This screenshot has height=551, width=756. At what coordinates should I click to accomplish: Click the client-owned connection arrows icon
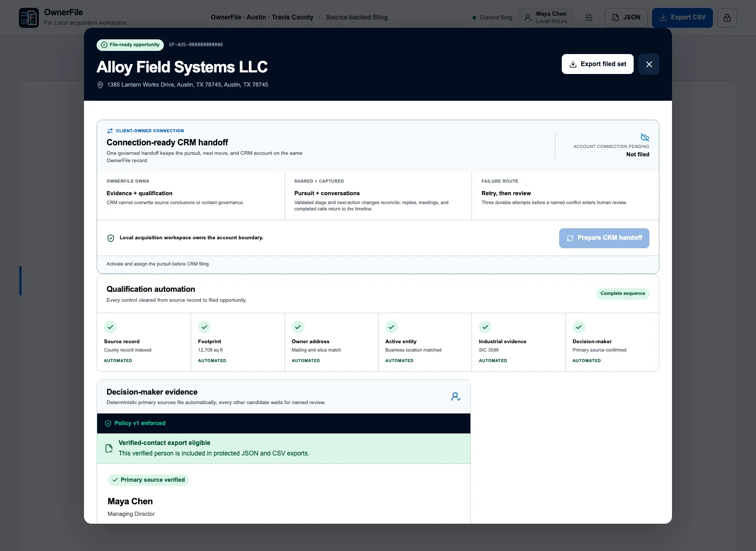pos(110,131)
